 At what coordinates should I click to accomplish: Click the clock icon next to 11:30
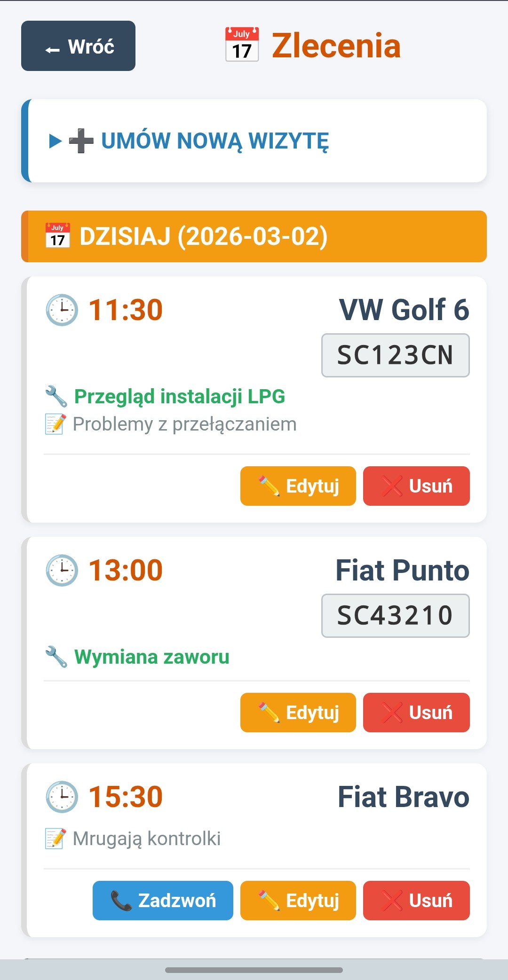[x=62, y=310]
